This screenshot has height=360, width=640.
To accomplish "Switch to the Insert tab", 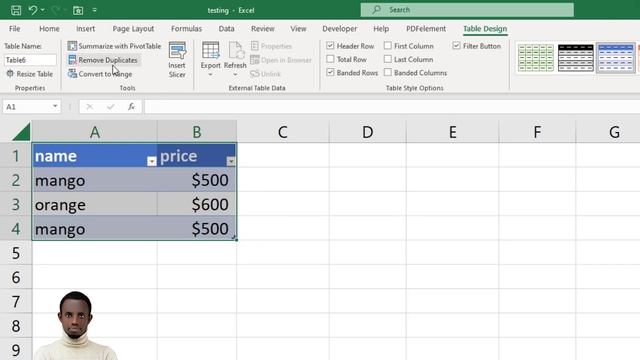I will (x=85, y=29).
